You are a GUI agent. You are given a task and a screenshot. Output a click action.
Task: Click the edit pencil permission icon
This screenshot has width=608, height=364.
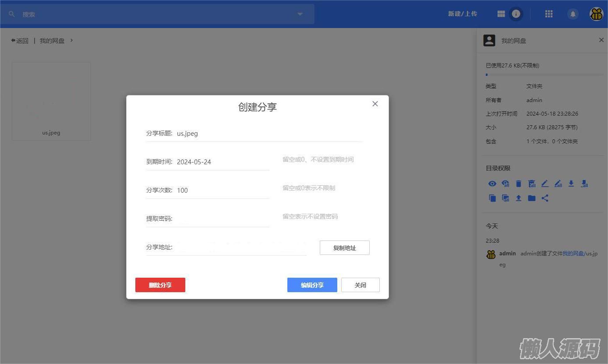pos(545,184)
